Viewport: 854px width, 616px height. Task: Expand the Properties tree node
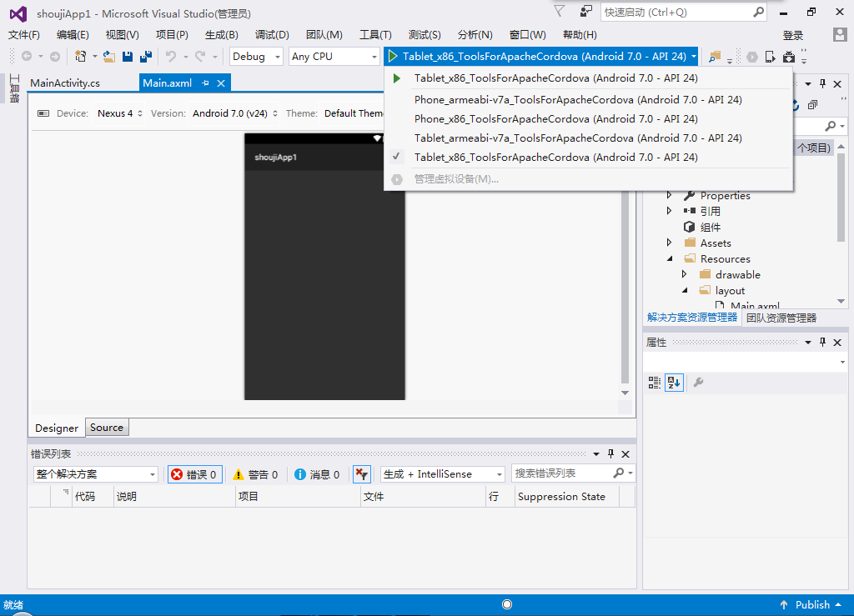670,195
